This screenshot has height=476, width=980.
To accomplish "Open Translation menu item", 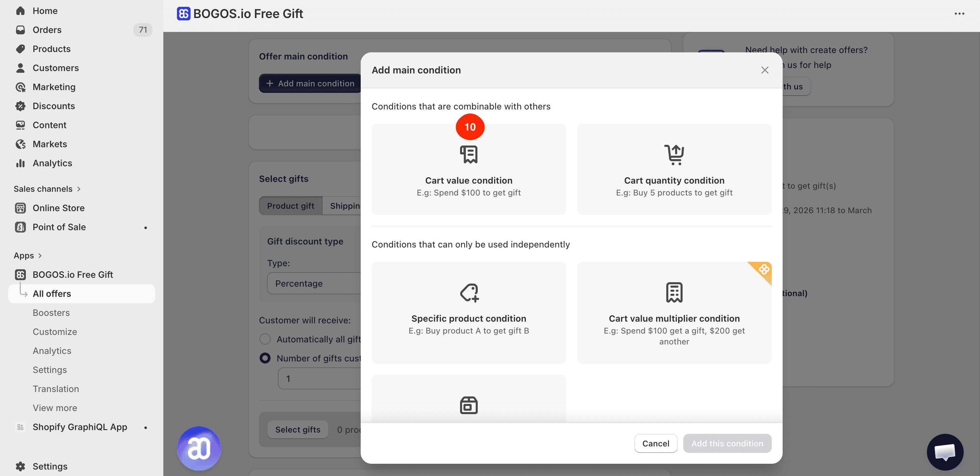I will 56,389.
